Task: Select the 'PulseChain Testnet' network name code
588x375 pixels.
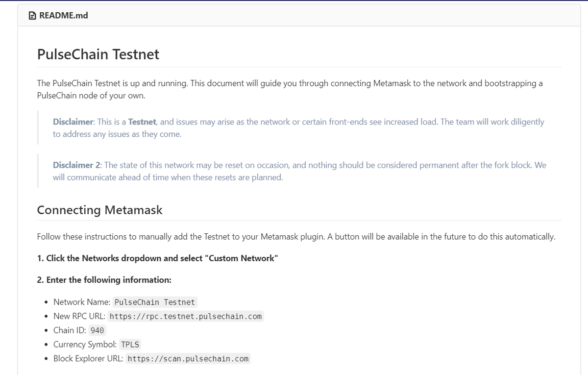Action: 154,302
